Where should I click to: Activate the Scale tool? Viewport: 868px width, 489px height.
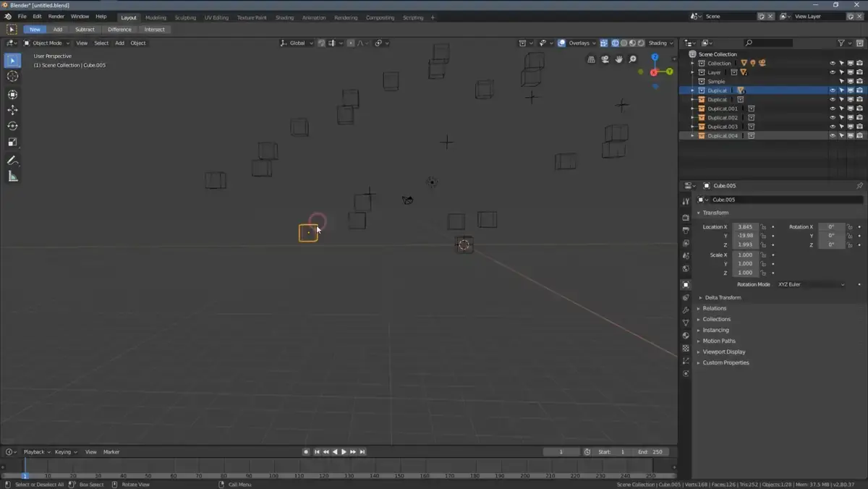12,142
